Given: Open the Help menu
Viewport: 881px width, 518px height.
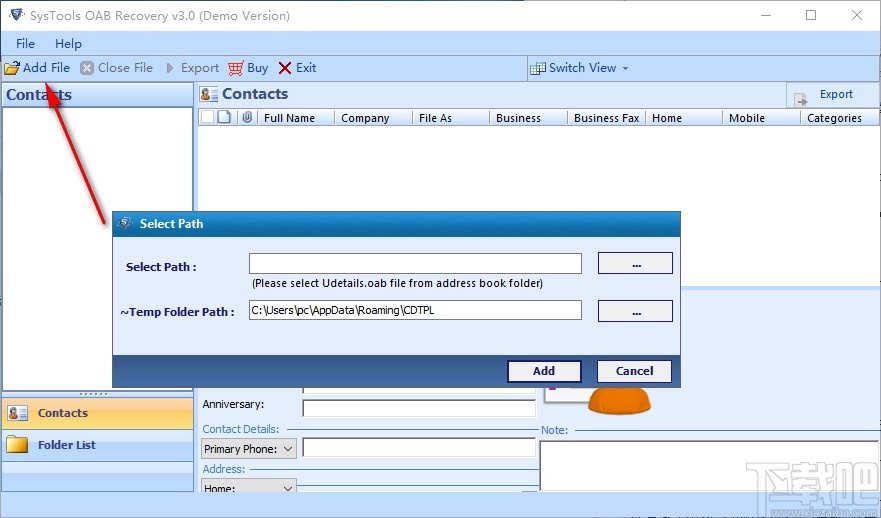Looking at the screenshot, I should coord(68,43).
